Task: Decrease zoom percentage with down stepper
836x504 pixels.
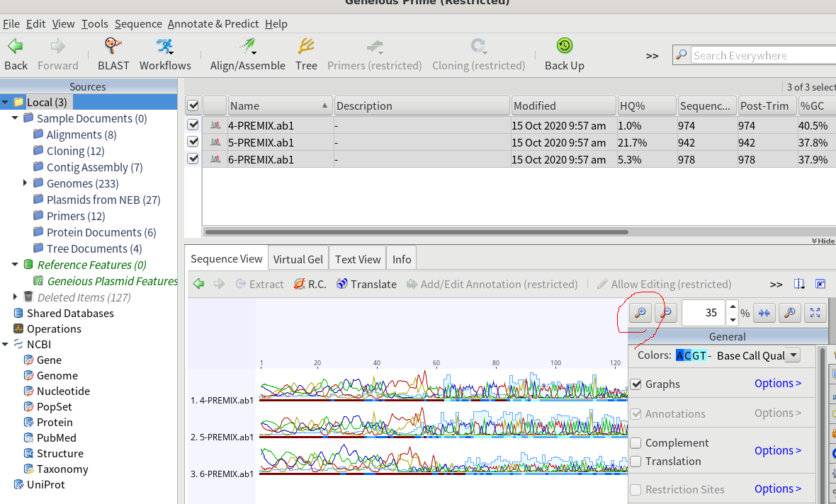Action: point(733,319)
